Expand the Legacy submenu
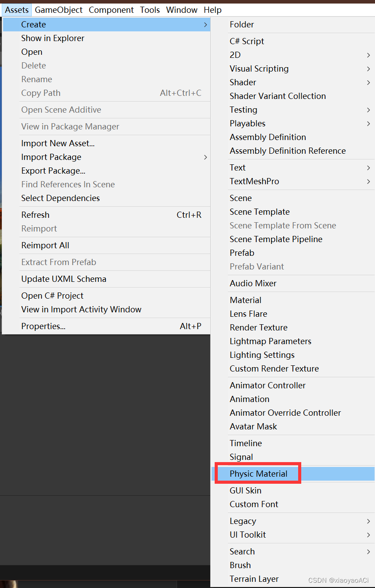This screenshot has height=588, width=375. [293, 521]
